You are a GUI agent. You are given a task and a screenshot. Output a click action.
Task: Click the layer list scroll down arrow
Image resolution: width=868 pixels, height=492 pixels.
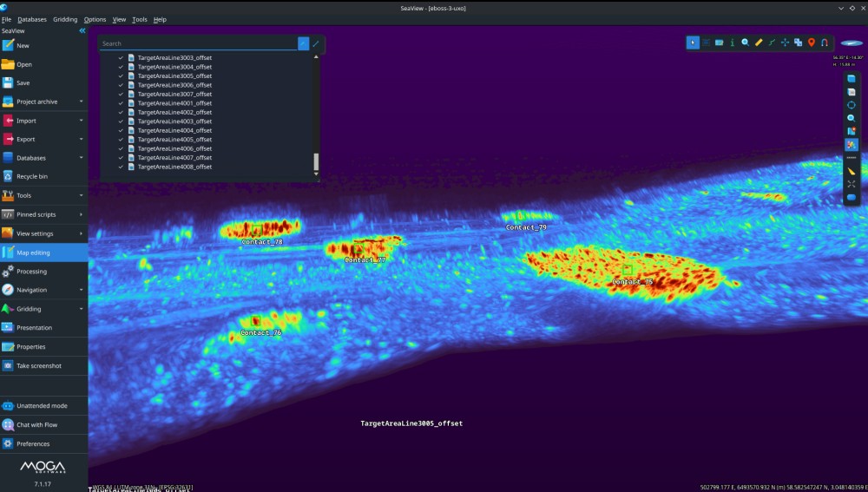(x=316, y=174)
